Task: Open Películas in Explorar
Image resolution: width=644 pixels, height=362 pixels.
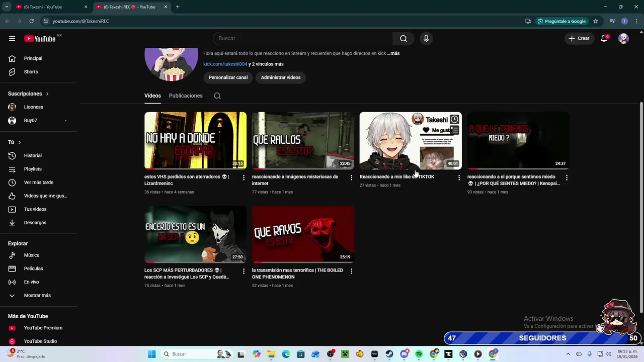Action: coord(37,268)
